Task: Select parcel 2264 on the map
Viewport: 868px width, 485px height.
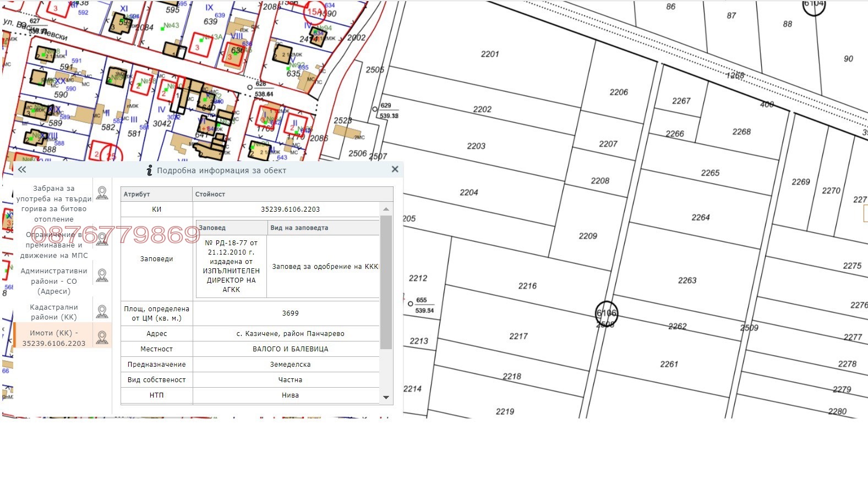Action: click(x=700, y=218)
